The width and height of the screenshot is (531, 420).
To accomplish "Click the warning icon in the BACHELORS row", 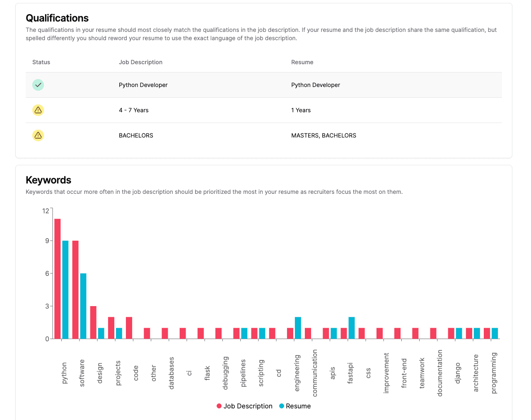I will (38, 135).
